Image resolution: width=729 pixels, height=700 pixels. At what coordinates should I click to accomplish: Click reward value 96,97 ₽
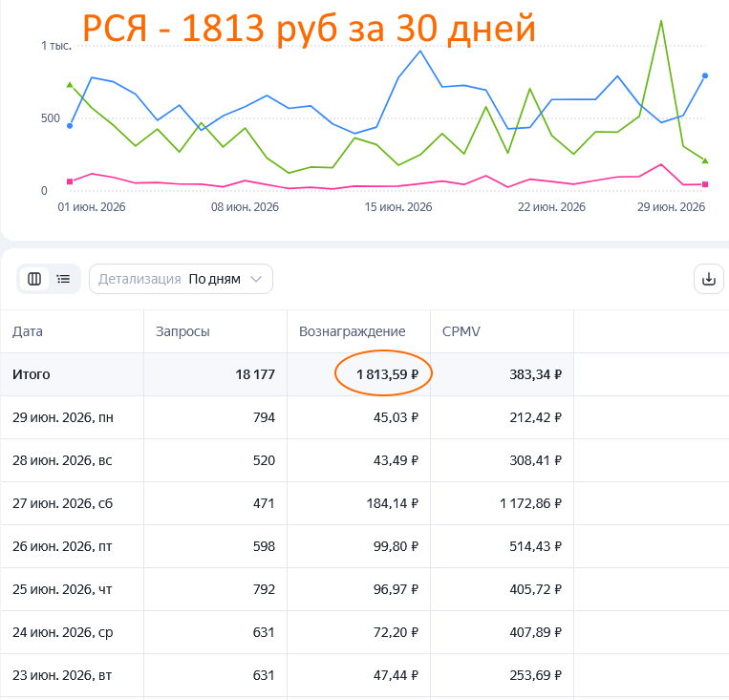(x=396, y=589)
